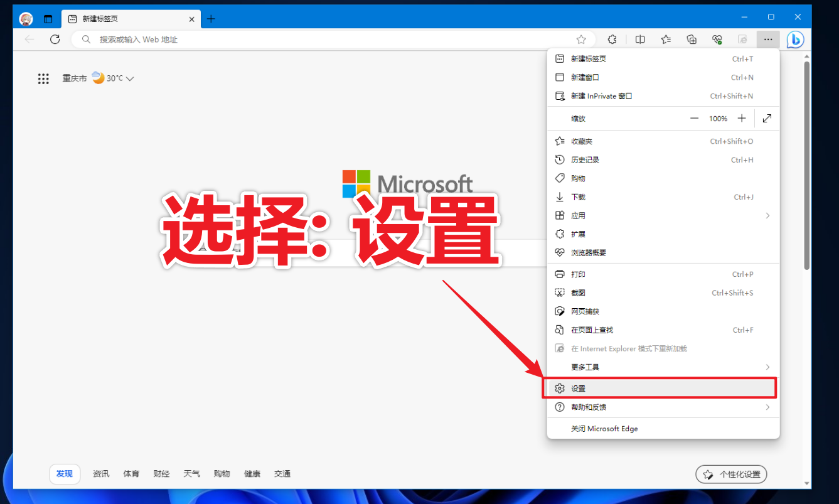View the 重庆市 30°C weather widget
Screen dimensions: 839x504
pos(98,78)
